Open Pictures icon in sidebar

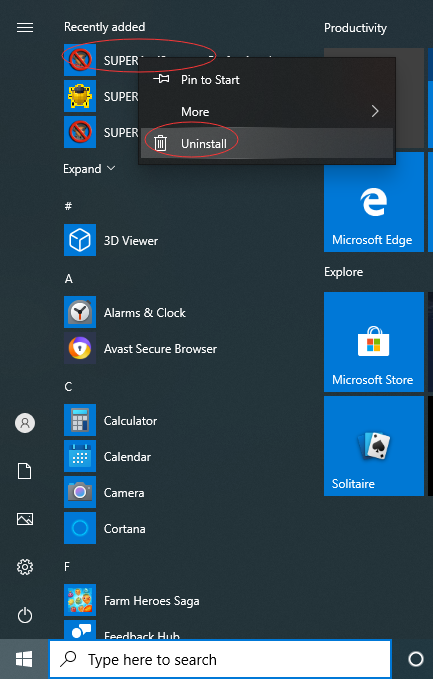click(25, 519)
